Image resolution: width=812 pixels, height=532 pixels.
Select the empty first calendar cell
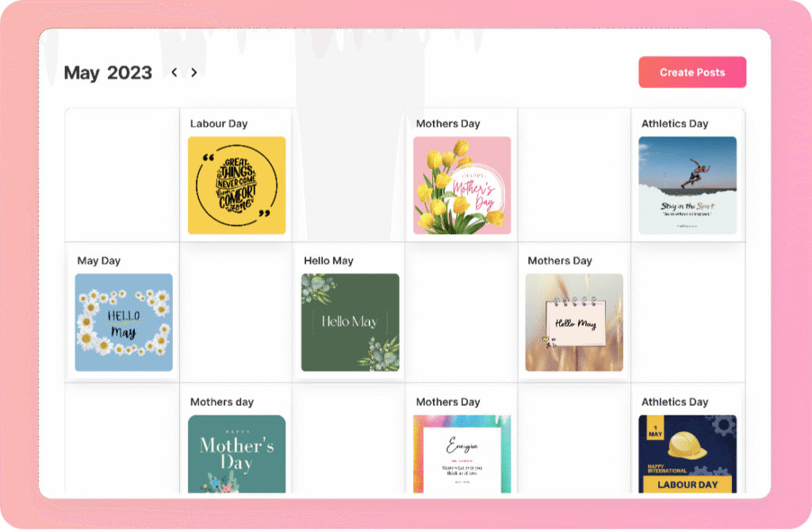[122, 174]
